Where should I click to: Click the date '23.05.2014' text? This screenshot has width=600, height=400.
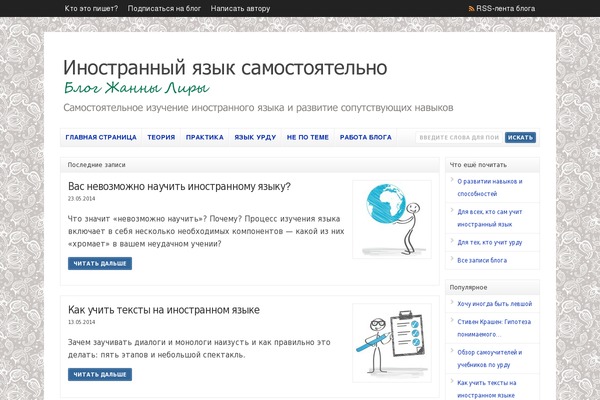[x=82, y=199]
